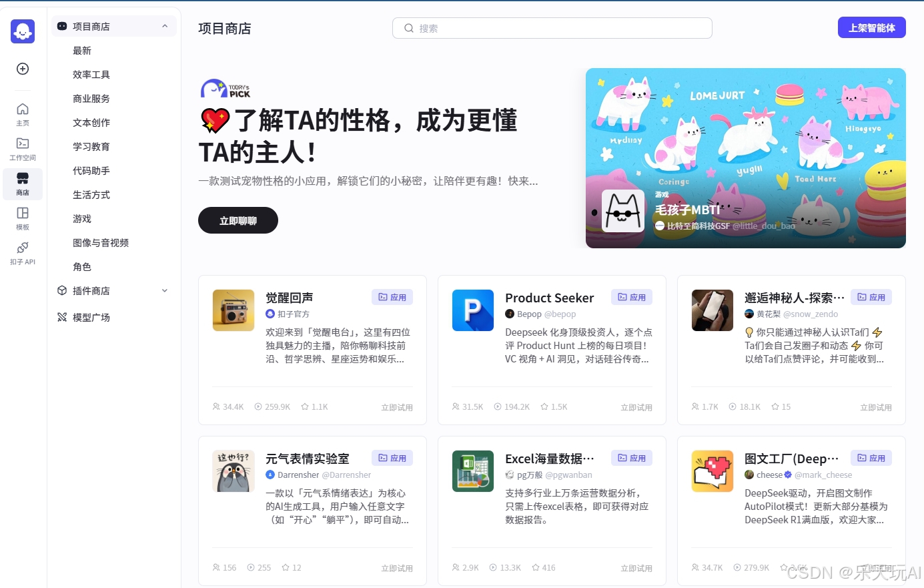Click user count 34.4K on 觉醒回声
The height and width of the screenshot is (588, 924).
pyautogui.click(x=228, y=406)
